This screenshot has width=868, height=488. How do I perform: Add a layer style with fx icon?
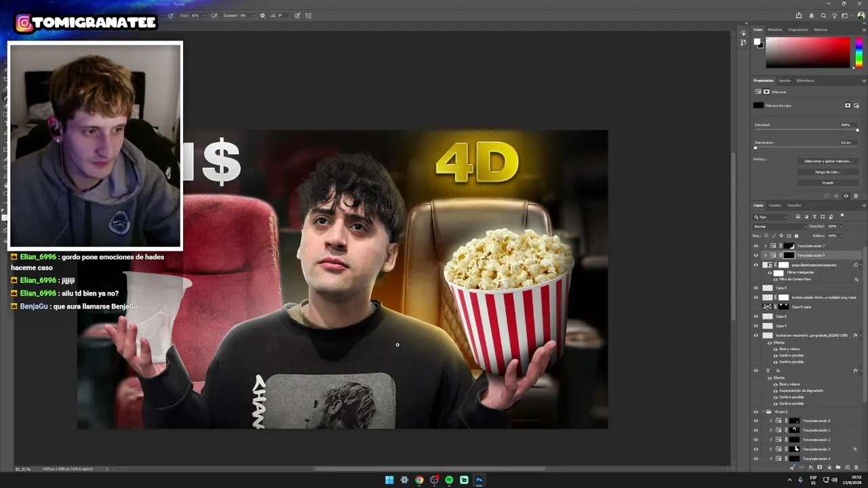tap(811, 468)
